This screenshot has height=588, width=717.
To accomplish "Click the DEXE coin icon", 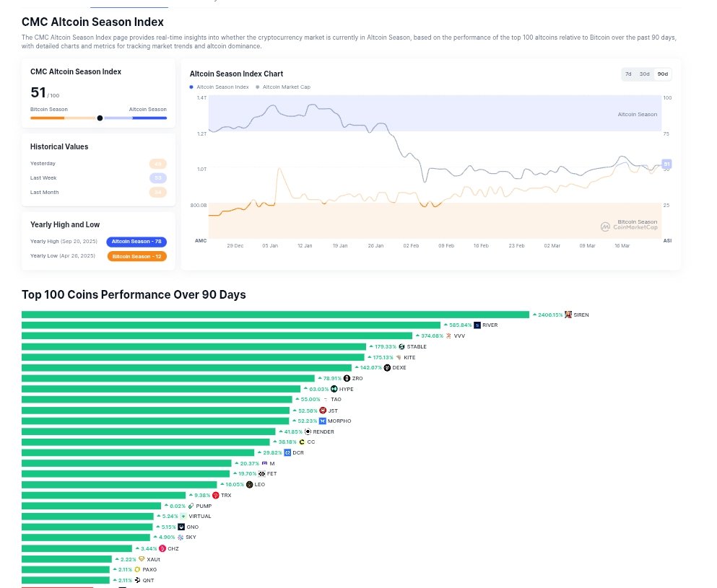I will (387, 368).
